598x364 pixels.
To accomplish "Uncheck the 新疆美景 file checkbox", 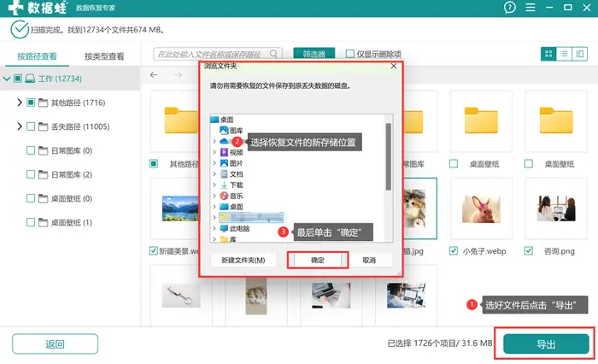I will [x=153, y=250].
